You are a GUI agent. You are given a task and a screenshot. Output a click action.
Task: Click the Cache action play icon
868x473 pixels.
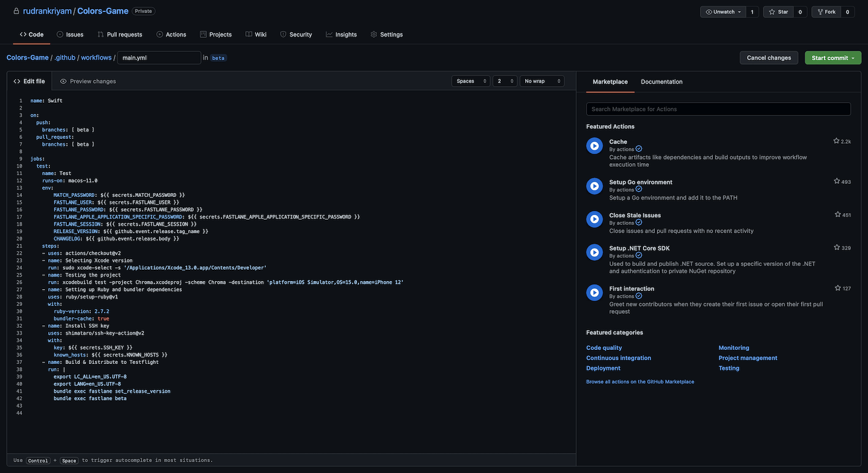(595, 146)
